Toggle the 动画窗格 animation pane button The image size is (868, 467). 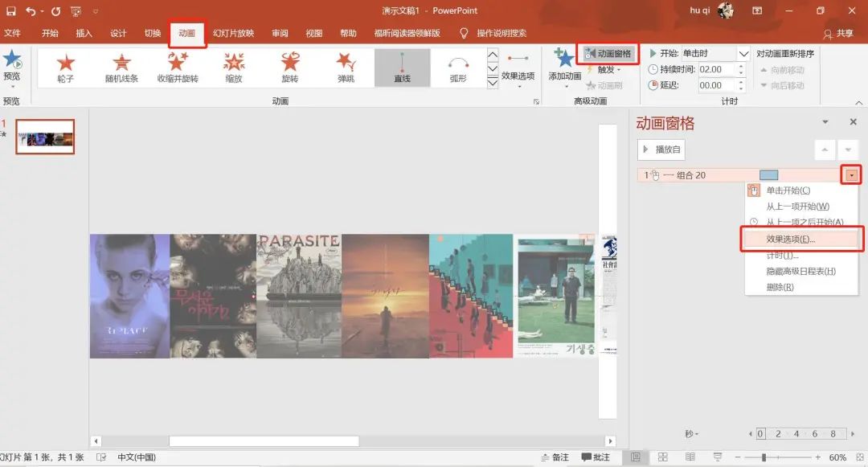608,54
